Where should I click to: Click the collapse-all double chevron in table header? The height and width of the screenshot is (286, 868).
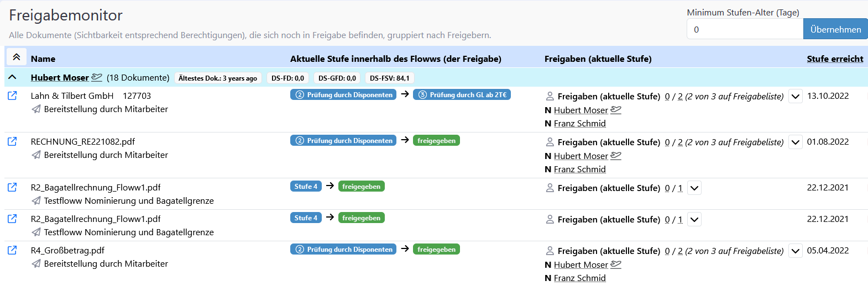pyautogui.click(x=17, y=57)
